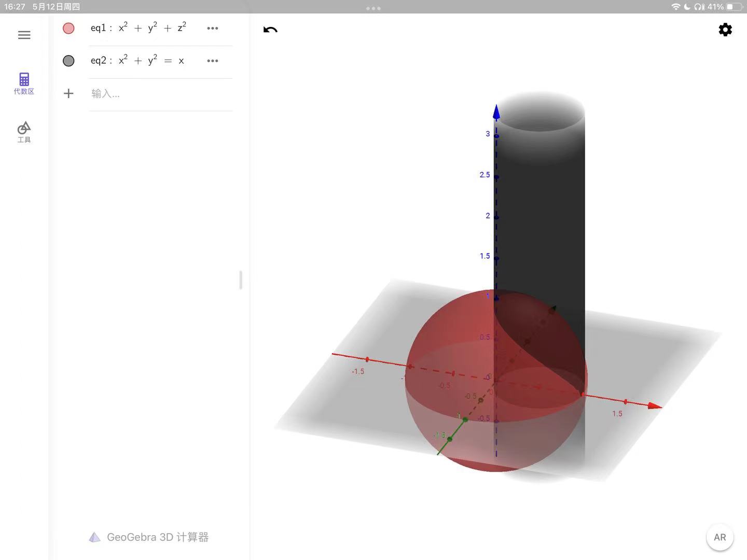The width and height of the screenshot is (747, 560).
Task: Grab the algebra panel resize handle
Action: point(241,280)
